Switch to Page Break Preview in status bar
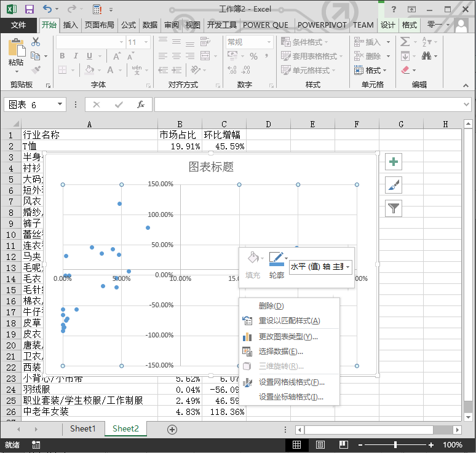Image resolution: width=476 pixels, height=453 pixels. coord(343,445)
